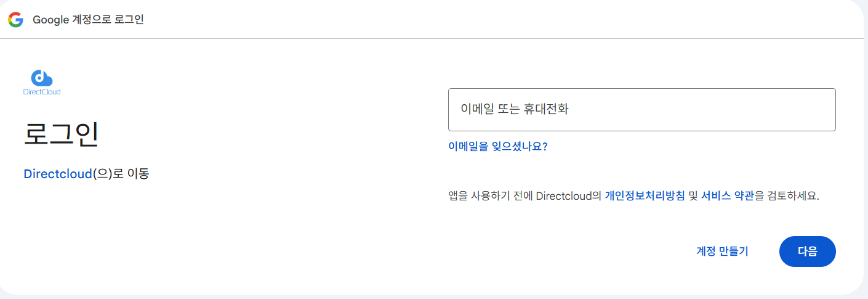Open the '서비스 약관' terms link
The image size is (868, 299).
tap(727, 196)
